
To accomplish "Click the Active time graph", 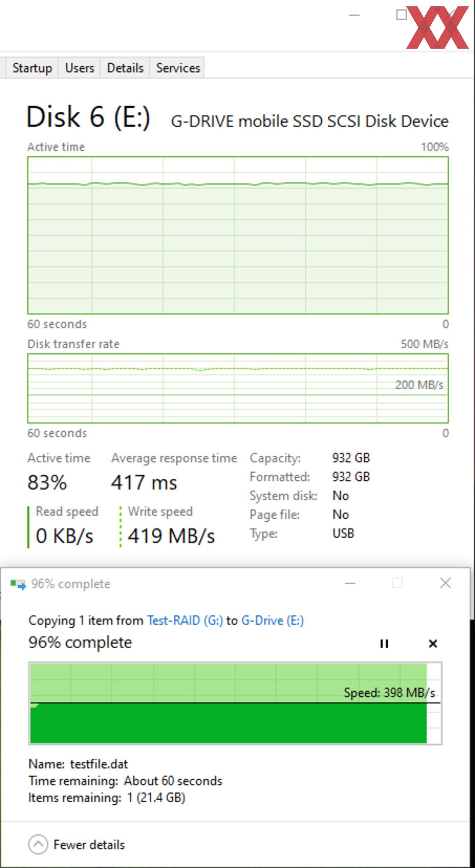I will click(238, 235).
